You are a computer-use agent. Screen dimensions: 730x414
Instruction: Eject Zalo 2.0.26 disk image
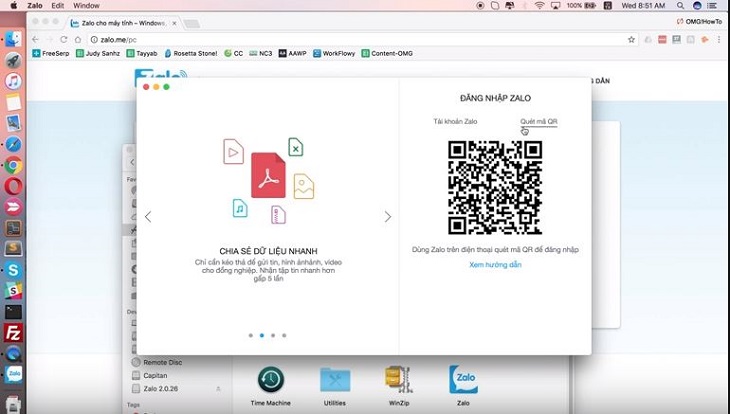tap(218, 388)
